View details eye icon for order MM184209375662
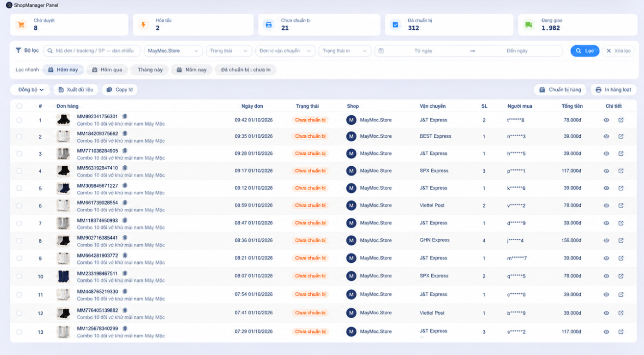The height and width of the screenshot is (355, 644). [606, 137]
